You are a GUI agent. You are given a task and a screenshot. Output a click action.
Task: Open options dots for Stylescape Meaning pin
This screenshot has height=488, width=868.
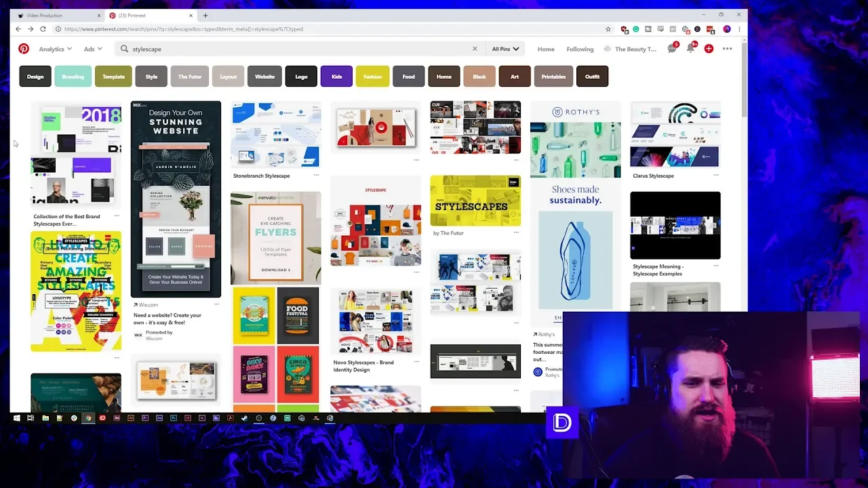(716, 266)
